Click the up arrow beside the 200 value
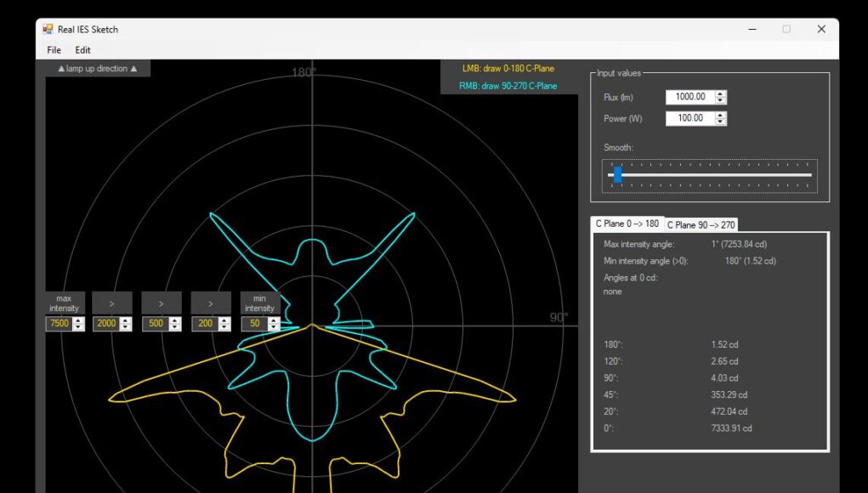 pos(224,320)
